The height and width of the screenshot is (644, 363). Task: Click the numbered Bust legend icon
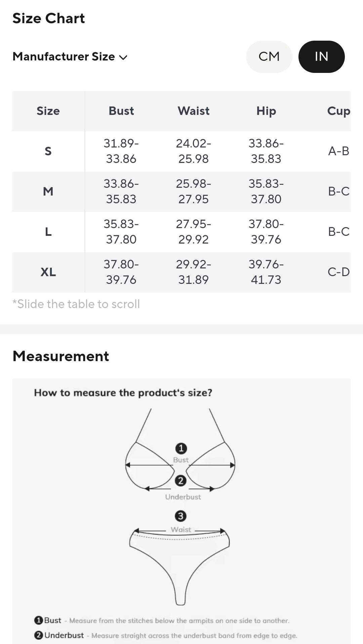39,620
